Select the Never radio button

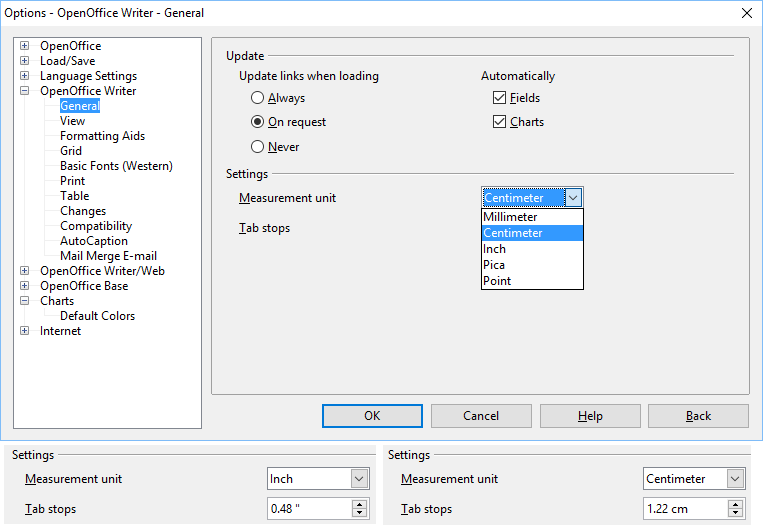(x=258, y=147)
